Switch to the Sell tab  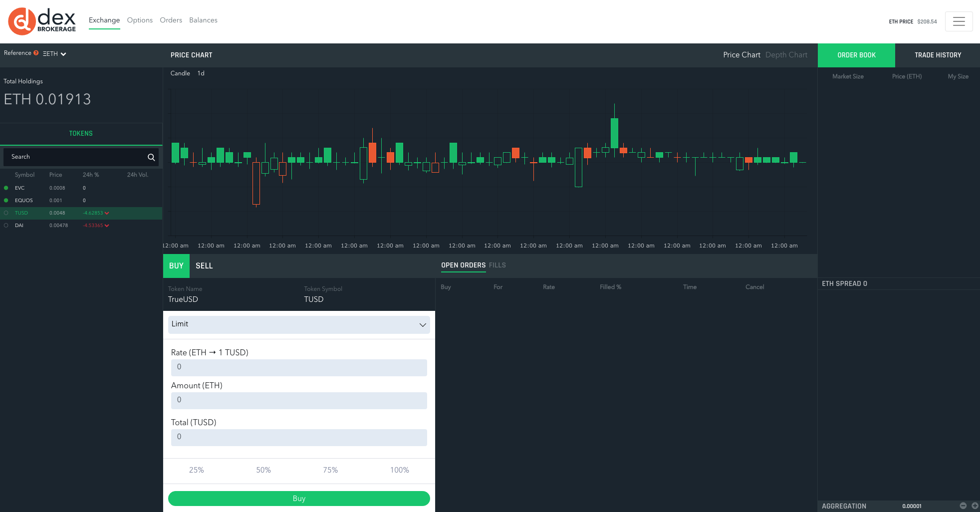click(204, 266)
